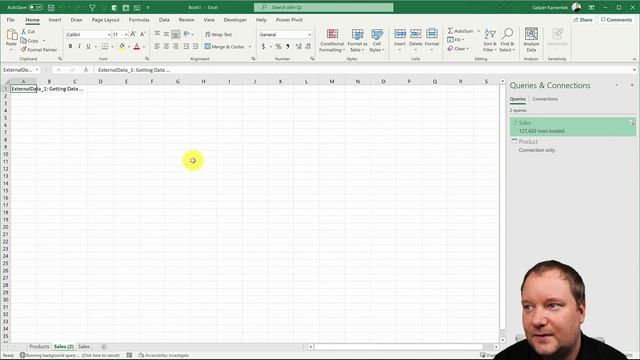Click the funnel filter icon in quick access toolbar
This screenshot has height=360, width=640.
coord(92,7)
